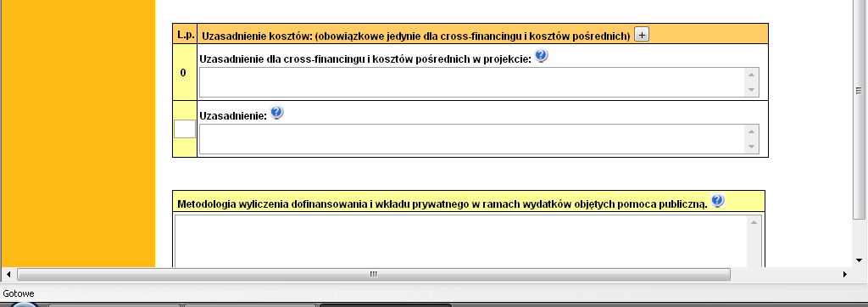Image resolution: width=868 pixels, height=307 pixels.
Task: Click the Uzasadnienie text area
Action: (479, 139)
